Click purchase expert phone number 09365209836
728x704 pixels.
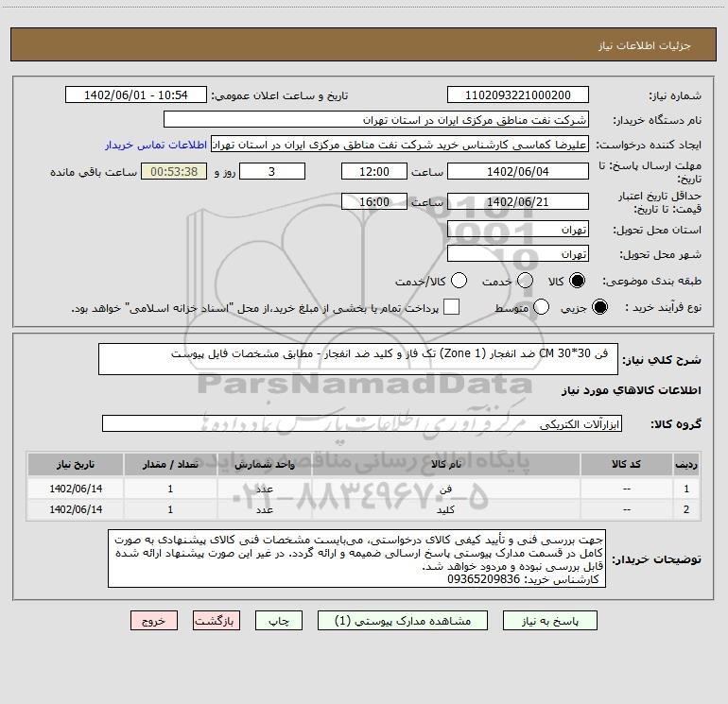483,579
